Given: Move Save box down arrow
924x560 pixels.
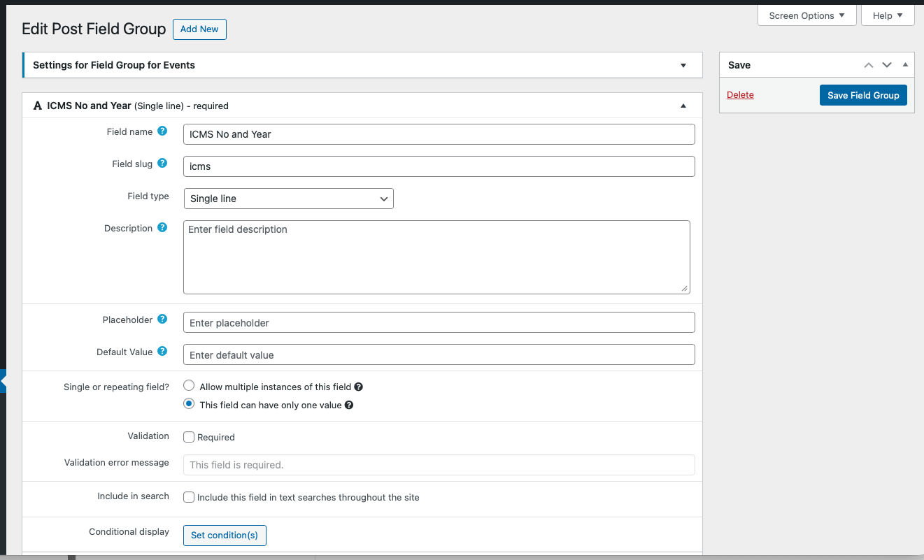Looking at the screenshot, I should tap(887, 65).
